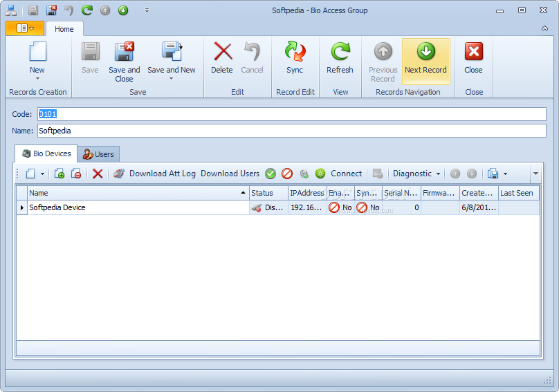Click the Status column header
Screen dimensions: 559x392
click(x=268, y=193)
